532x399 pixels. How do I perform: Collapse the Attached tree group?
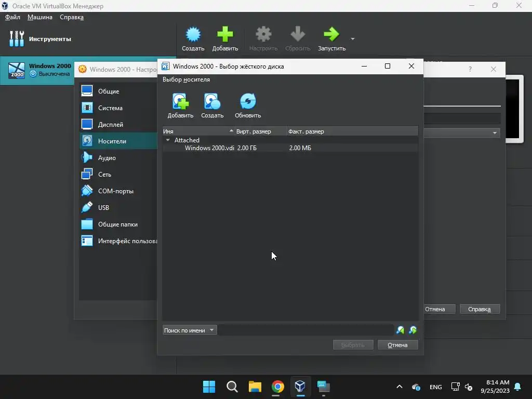pyautogui.click(x=168, y=140)
